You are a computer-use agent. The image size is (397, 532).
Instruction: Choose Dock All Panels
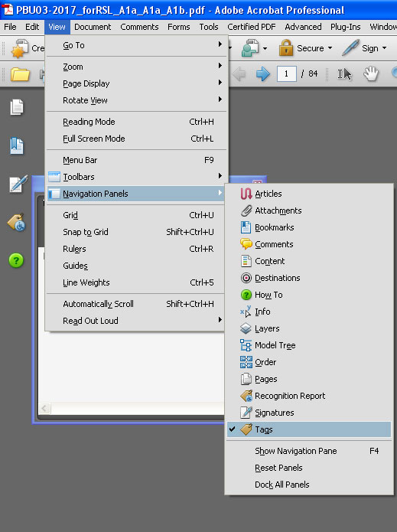(x=309, y=485)
